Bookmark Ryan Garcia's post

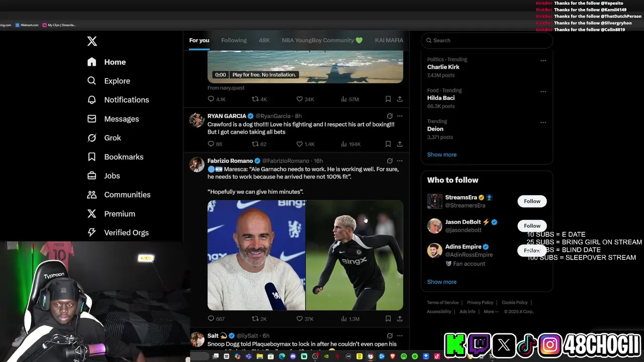[x=388, y=144]
